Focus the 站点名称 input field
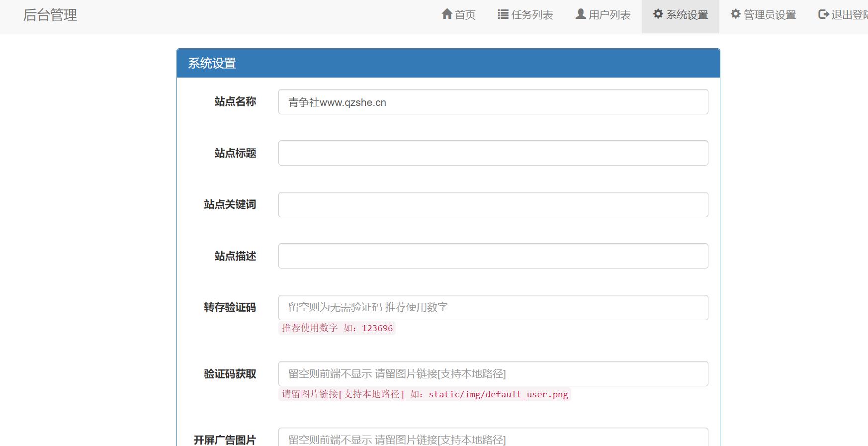The image size is (868, 446). point(493,102)
